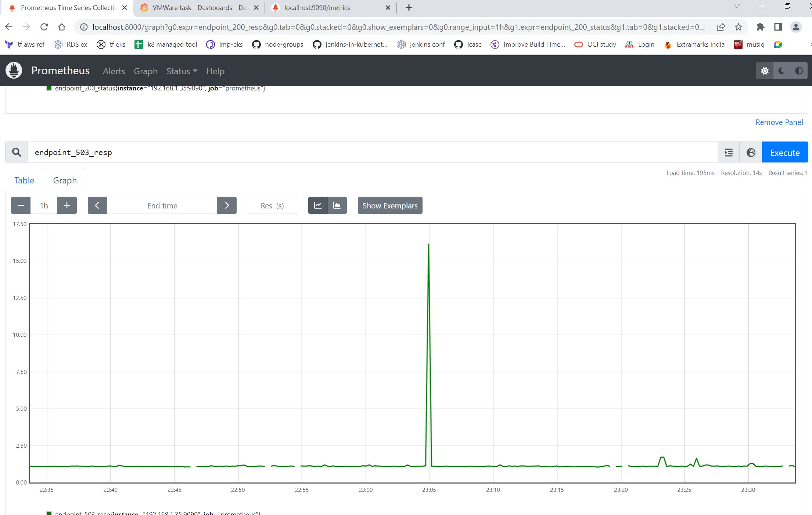The image size is (812, 515).
Task: Open Help in Prometheus navbar
Action: 215,71
